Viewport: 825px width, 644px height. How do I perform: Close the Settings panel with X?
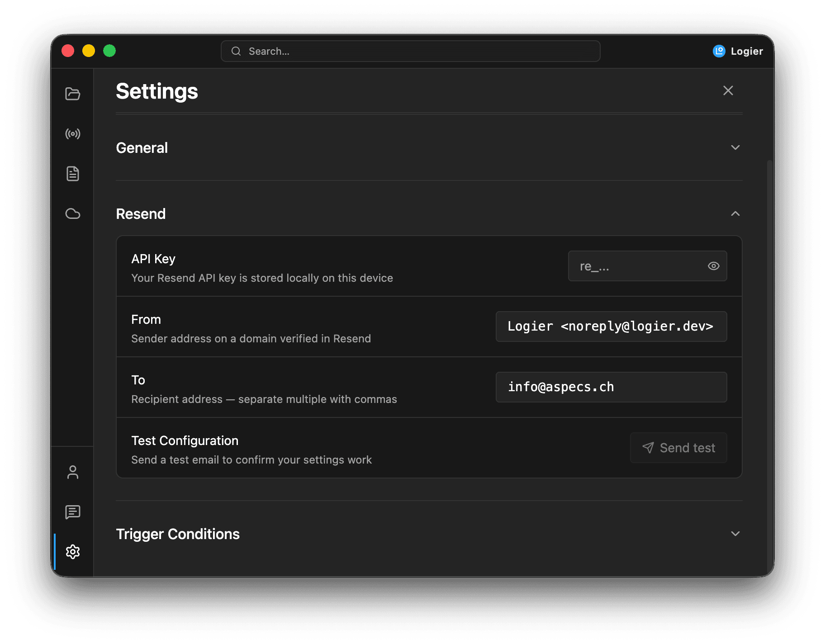coord(728,90)
